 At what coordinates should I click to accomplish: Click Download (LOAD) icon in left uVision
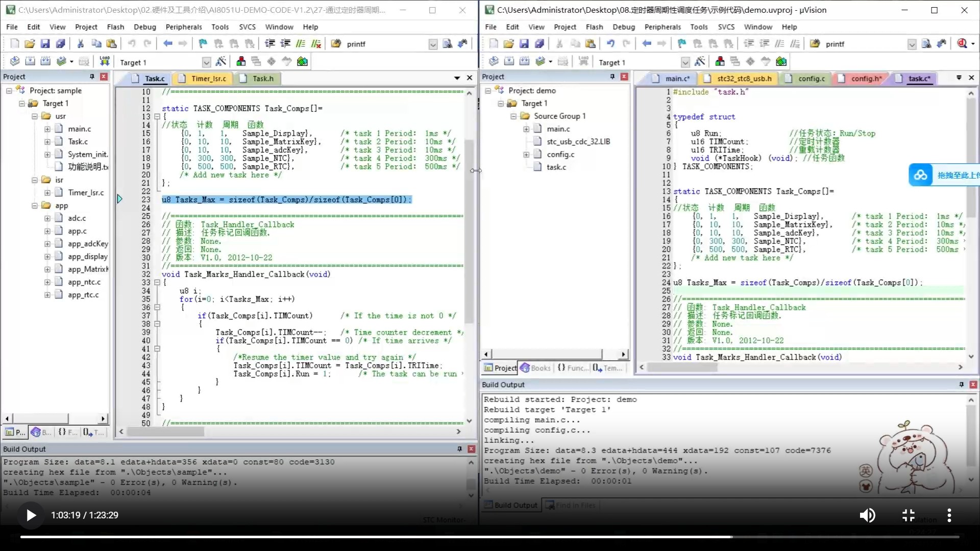coord(105,61)
